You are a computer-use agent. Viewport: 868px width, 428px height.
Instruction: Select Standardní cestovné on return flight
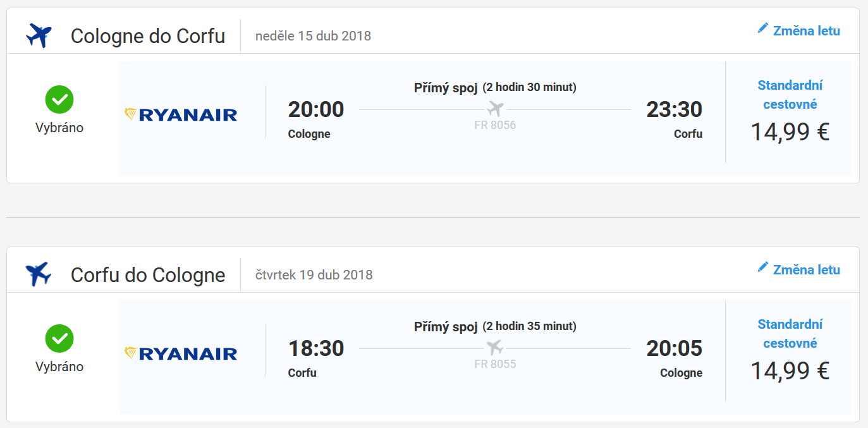click(790, 334)
